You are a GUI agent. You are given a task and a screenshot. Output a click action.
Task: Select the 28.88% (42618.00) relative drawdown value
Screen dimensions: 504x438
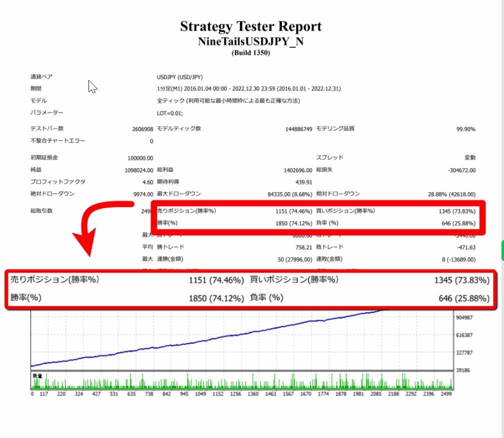coord(451,194)
